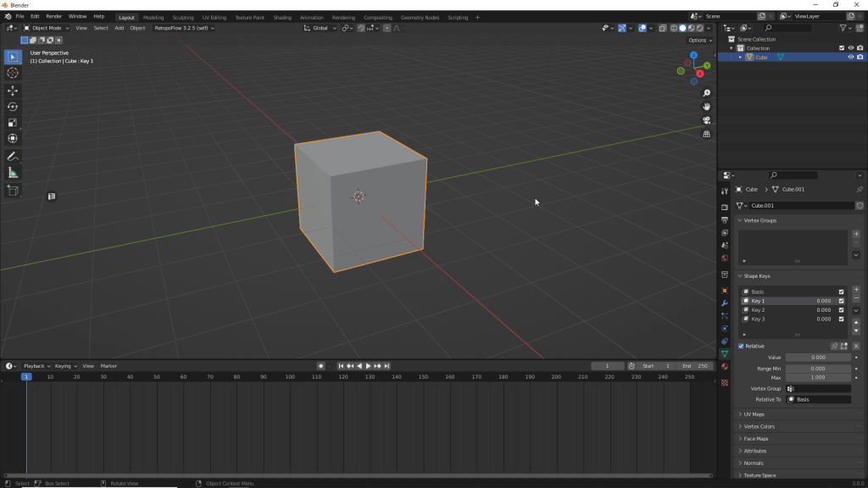Open the Object Mode dropdown
868x488 pixels.
(x=47, y=27)
